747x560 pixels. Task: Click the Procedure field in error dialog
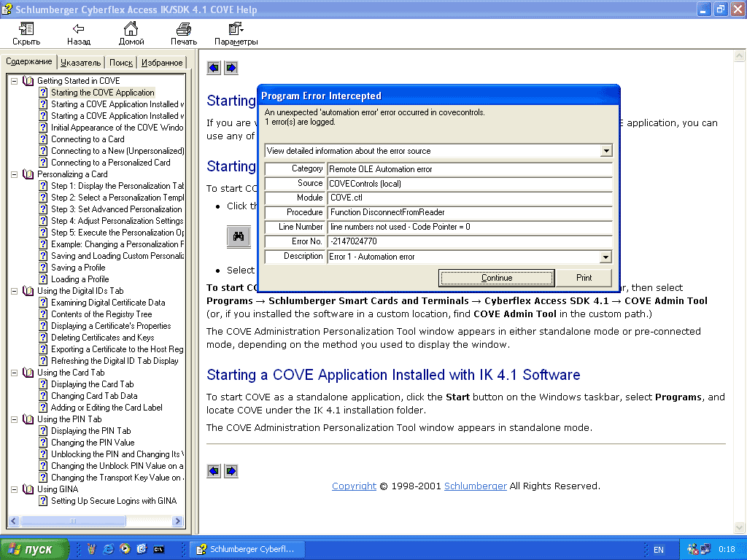coord(469,212)
